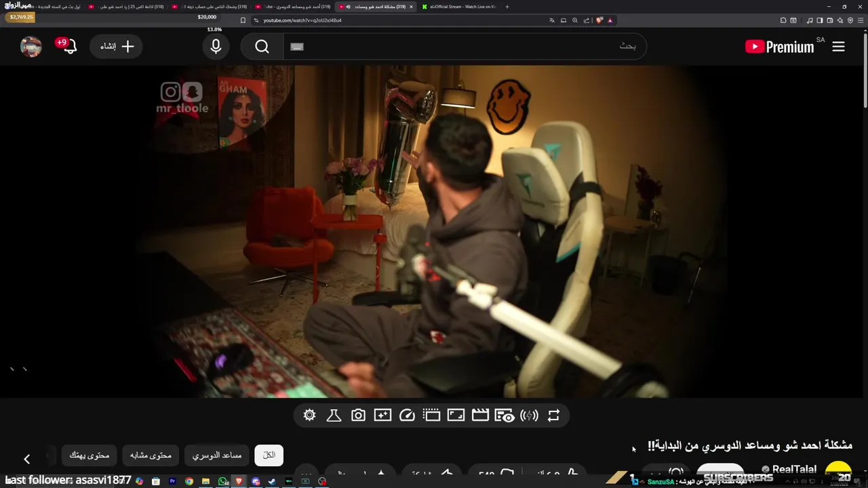The image size is (868, 488).
Task: Show more filter chips with chevron arrow
Action: click(26, 459)
